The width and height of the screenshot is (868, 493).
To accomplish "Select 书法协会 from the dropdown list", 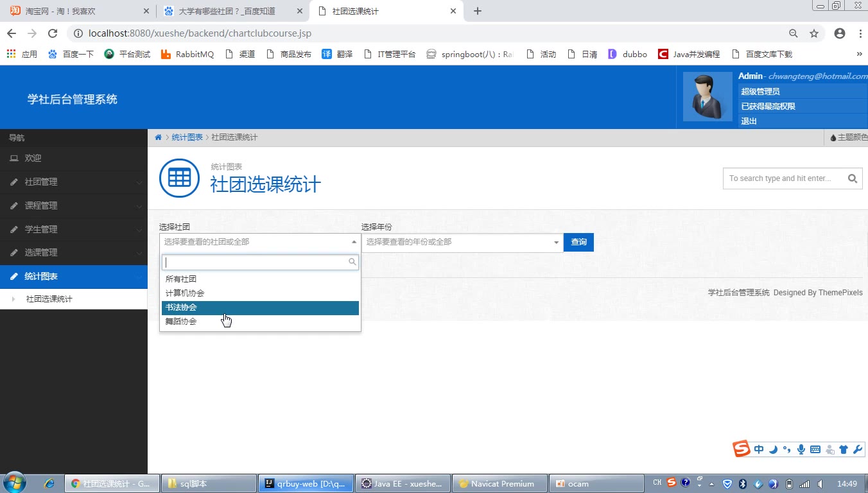I will click(x=260, y=307).
